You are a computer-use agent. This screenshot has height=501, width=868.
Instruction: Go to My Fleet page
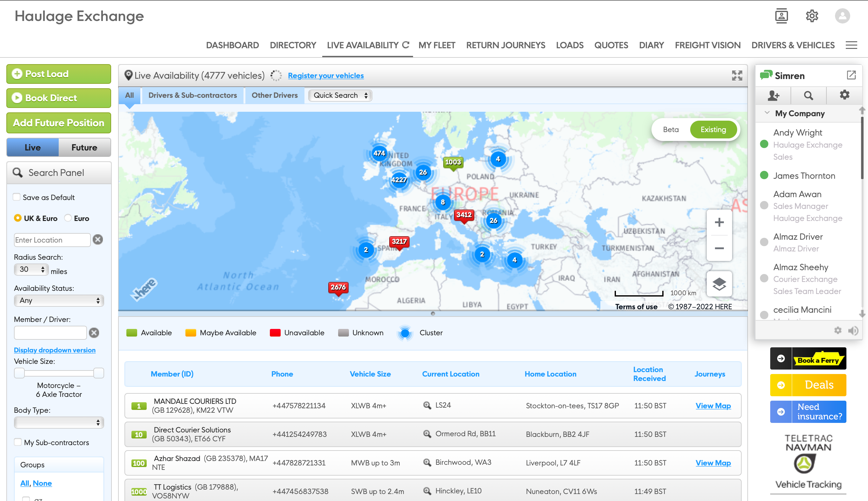click(437, 45)
